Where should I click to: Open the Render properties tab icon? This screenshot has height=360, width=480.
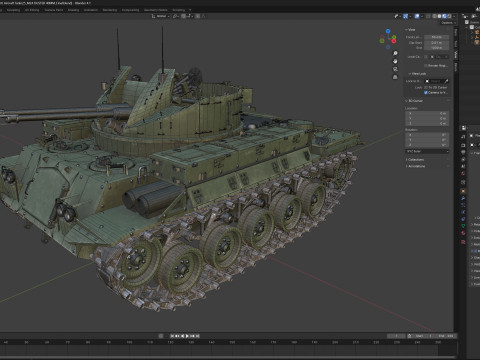click(x=463, y=145)
